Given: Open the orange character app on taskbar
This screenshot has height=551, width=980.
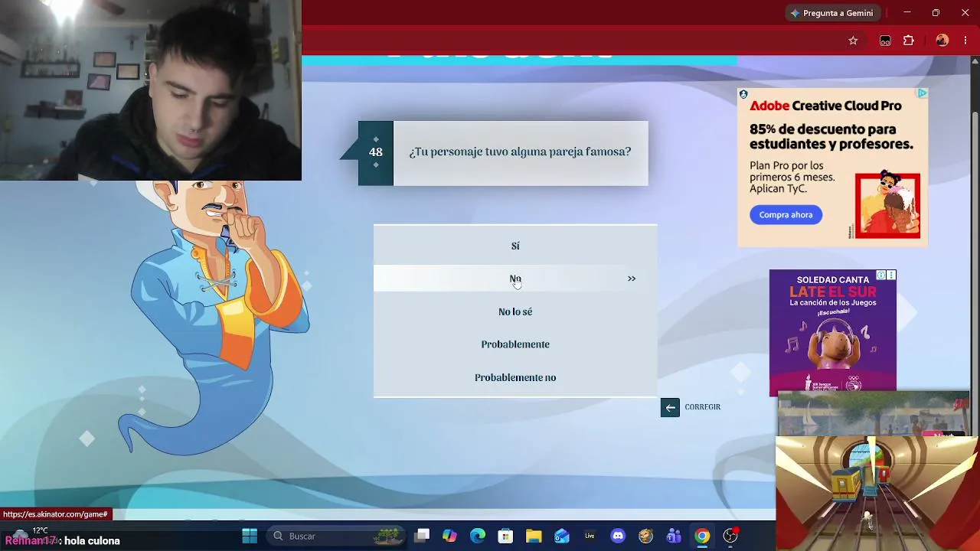Looking at the screenshot, I should coord(646,536).
